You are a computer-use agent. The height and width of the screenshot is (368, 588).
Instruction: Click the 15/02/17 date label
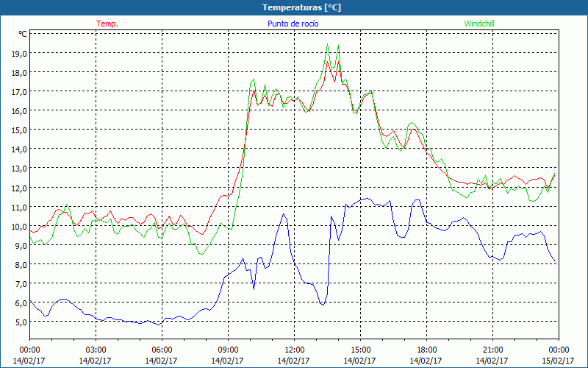[558, 361]
